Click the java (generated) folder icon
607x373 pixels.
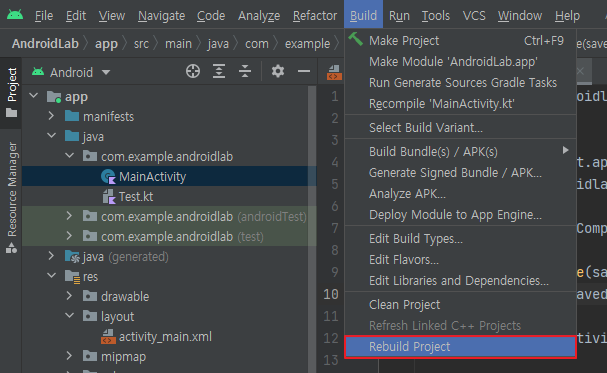72,257
